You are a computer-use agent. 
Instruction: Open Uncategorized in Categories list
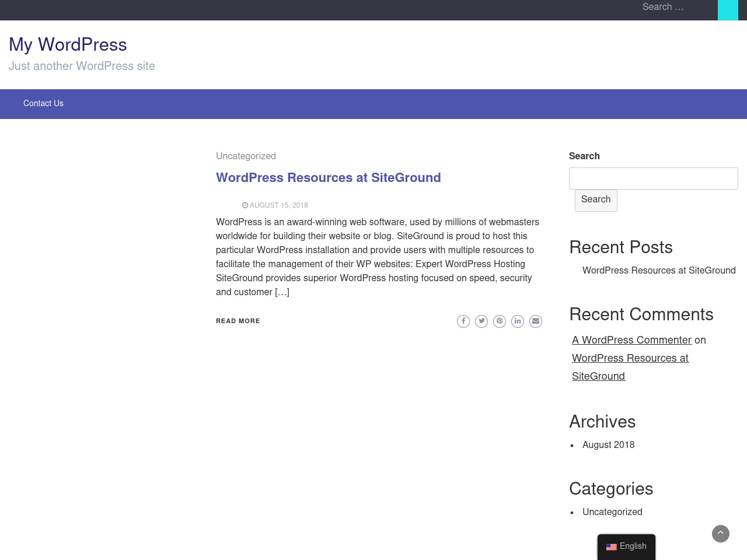coord(612,512)
